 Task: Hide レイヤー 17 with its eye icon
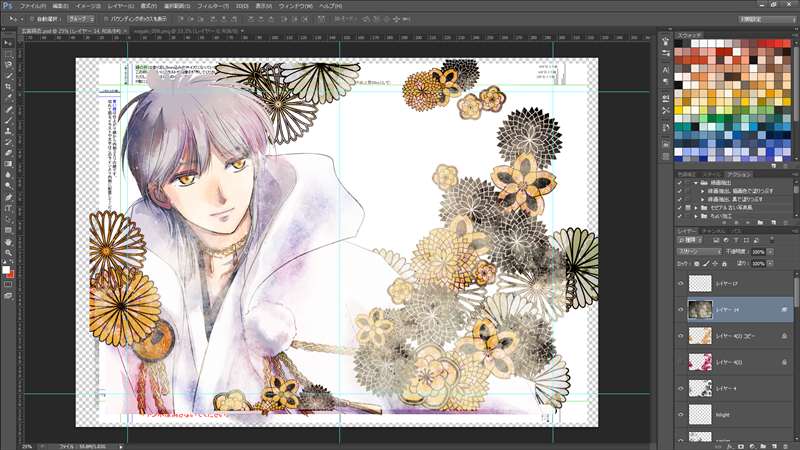pos(680,285)
